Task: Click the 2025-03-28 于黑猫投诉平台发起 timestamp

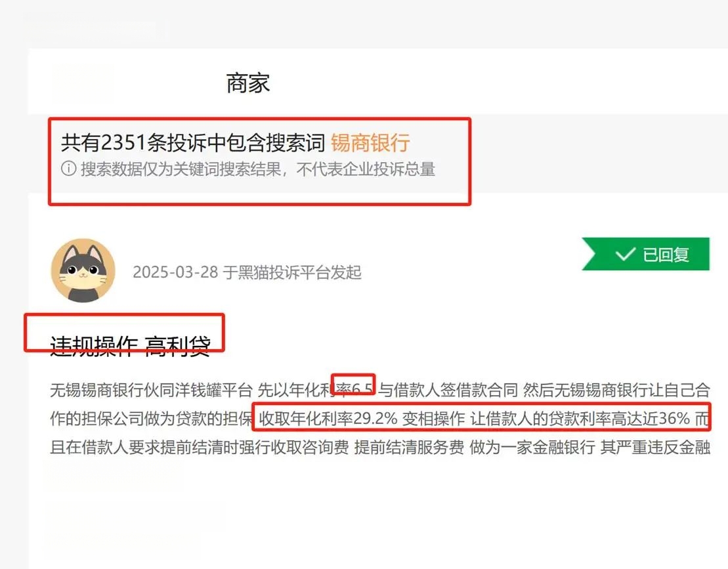Action: click(247, 272)
